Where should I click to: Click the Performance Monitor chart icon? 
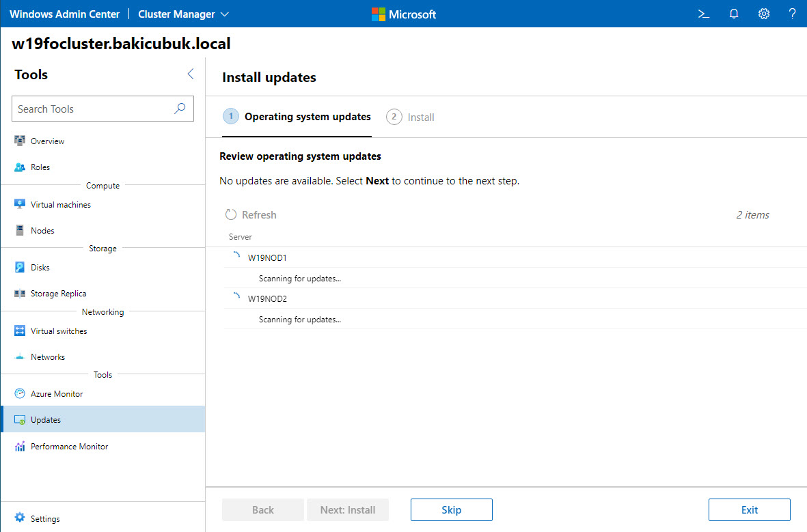20,446
